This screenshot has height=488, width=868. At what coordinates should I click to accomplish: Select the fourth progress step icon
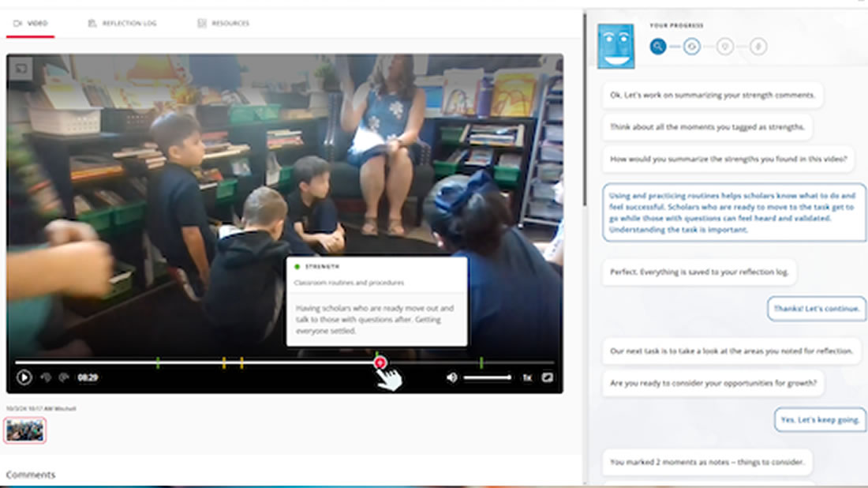[x=758, y=47]
